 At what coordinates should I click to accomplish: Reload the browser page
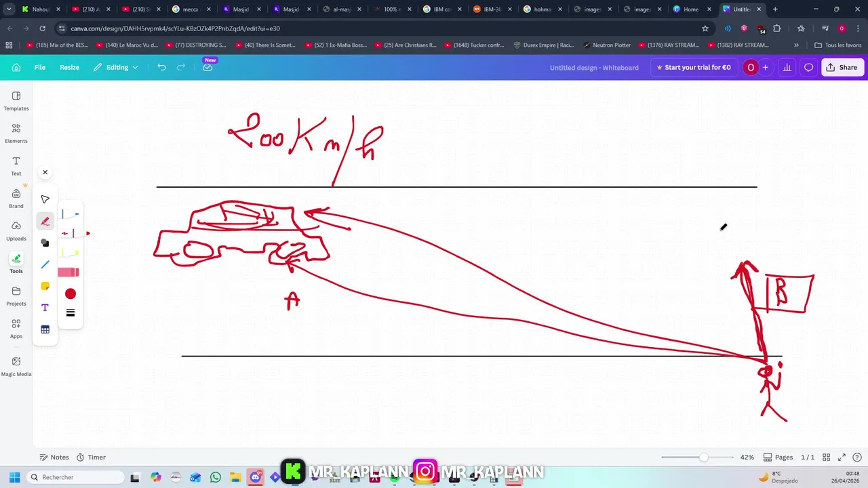tap(42, 28)
